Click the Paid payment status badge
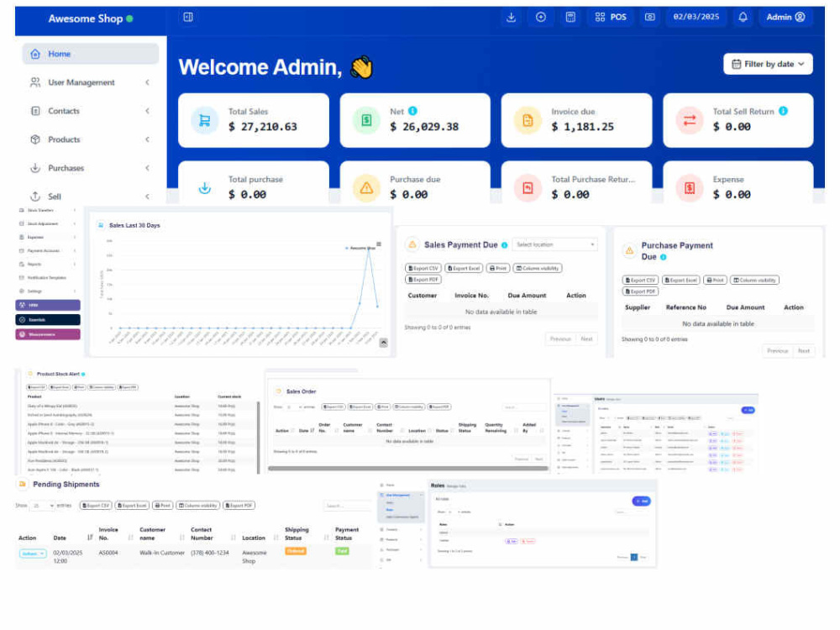This screenshot has width=840, height=630. (342, 551)
